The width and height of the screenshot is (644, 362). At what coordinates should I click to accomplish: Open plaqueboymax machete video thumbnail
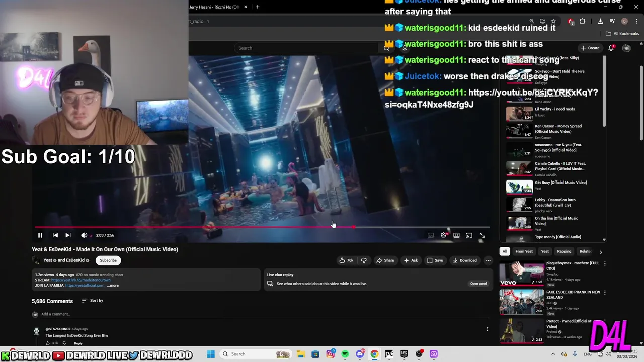tap(522, 274)
